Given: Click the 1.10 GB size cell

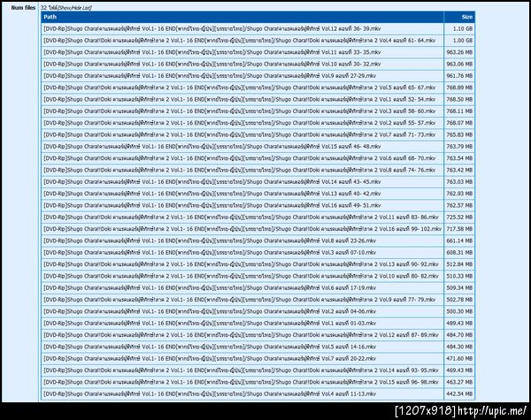Looking at the screenshot, I should click(x=459, y=29).
